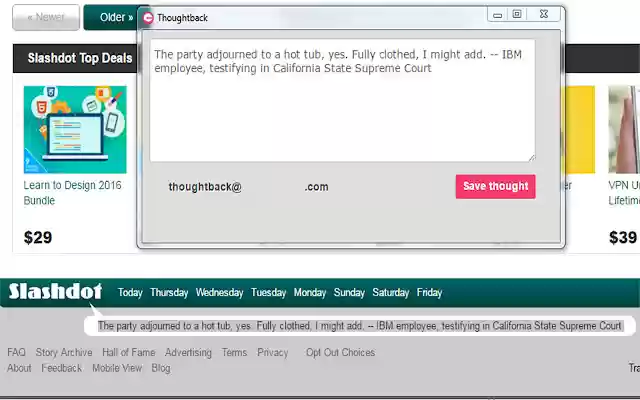Open the Feedback footer link
The height and width of the screenshot is (400, 640).
click(62, 368)
